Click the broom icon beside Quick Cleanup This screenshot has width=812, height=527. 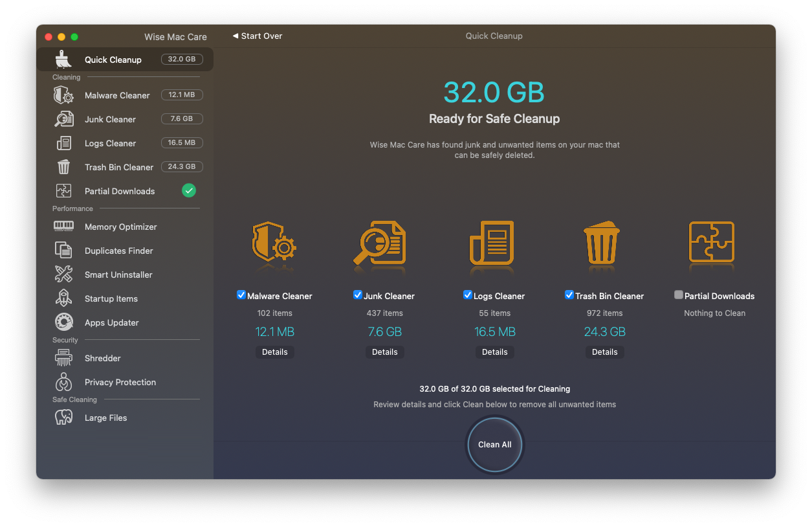pos(63,59)
